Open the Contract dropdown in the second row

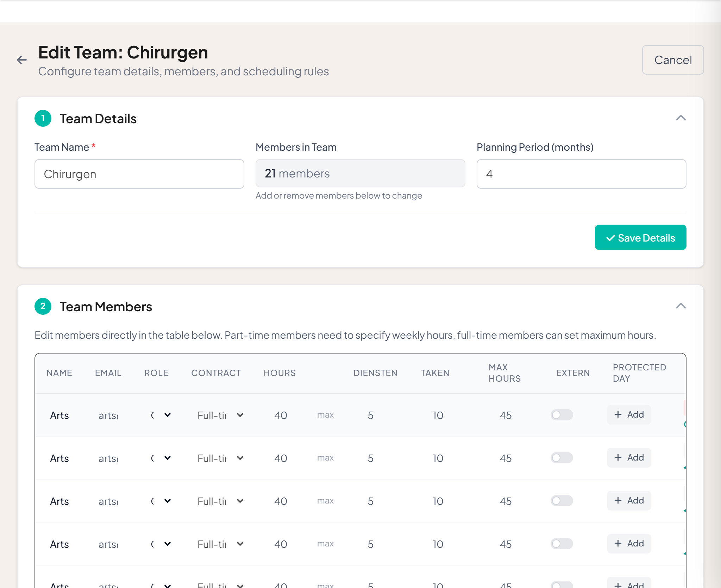240,458
